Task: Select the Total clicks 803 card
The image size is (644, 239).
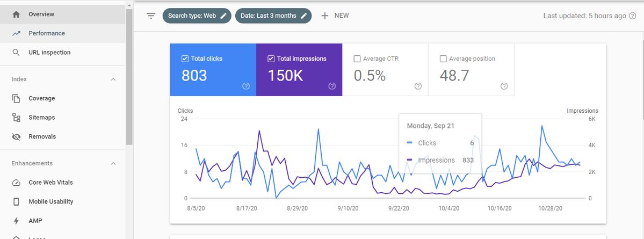Action: pyautogui.click(x=213, y=70)
